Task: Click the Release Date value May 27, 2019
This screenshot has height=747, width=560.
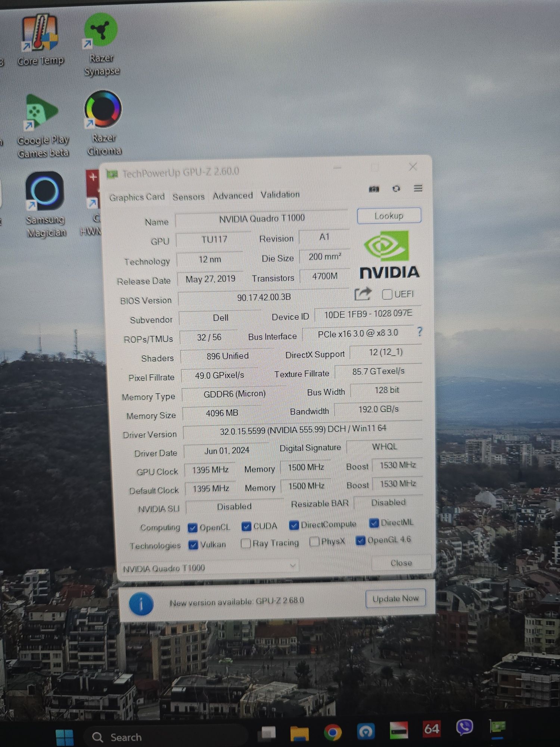Action: (x=210, y=279)
